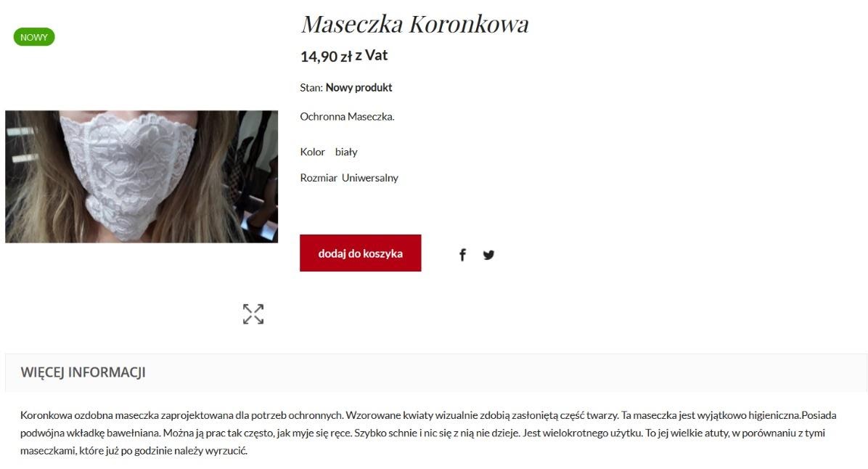The image size is (868, 469).
Task: Click the 'z Vat' label beside price
Action: (372, 55)
